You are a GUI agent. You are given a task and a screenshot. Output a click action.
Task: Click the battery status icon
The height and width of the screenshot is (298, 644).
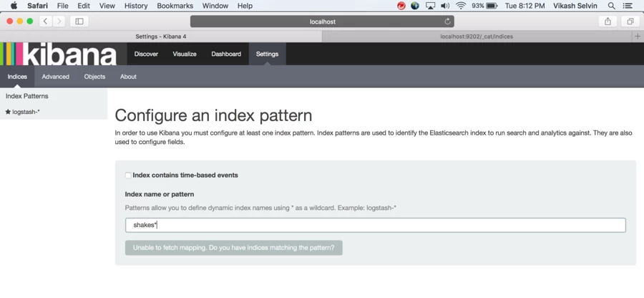coord(492,6)
